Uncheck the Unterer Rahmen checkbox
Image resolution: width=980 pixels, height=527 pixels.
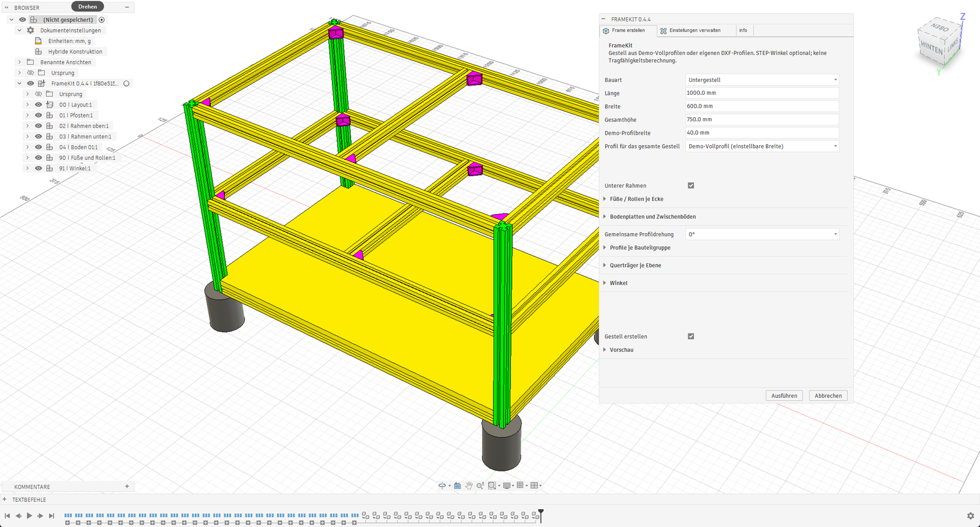(691, 185)
